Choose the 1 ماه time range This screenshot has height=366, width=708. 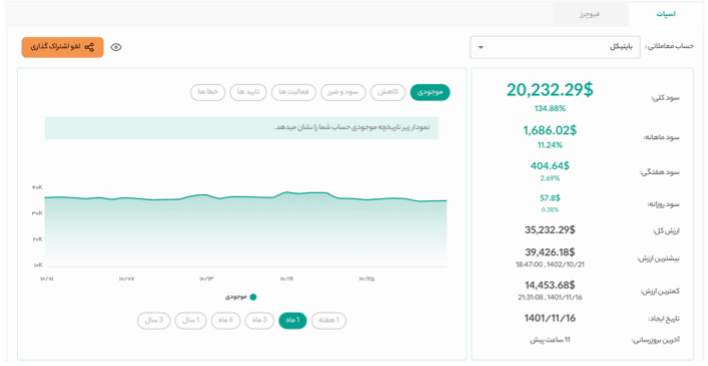[293, 320]
